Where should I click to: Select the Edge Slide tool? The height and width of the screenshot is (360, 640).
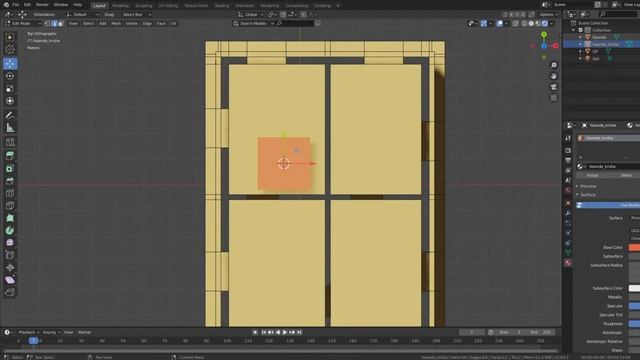[x=10, y=255]
